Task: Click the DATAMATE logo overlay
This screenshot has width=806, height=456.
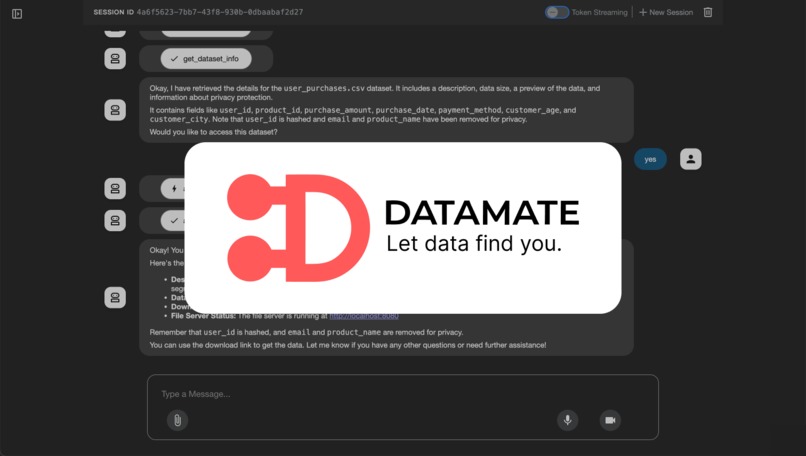Action: point(403,228)
